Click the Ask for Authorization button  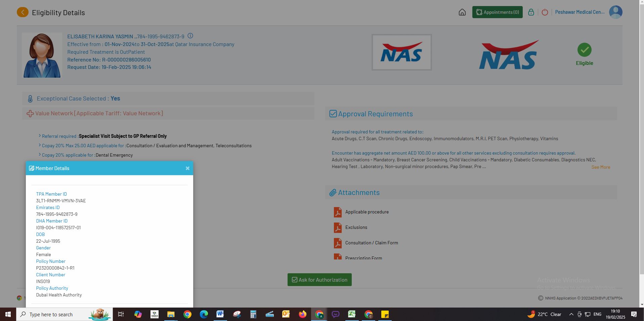(x=319, y=280)
